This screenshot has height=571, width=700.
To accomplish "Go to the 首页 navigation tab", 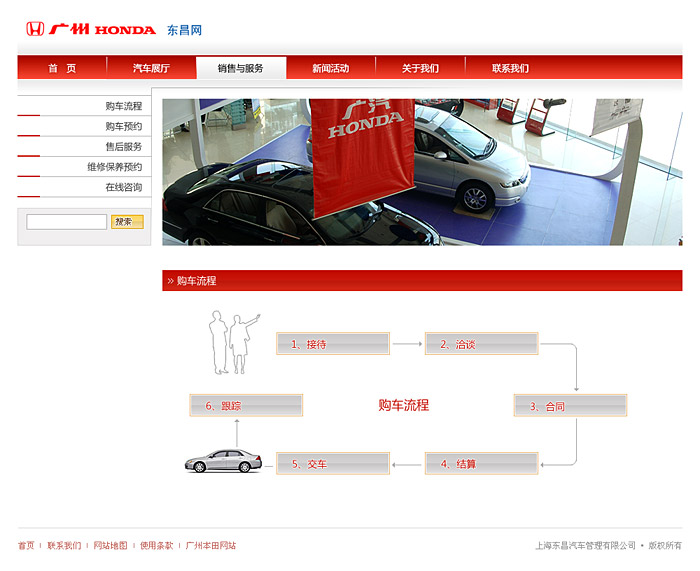I will (62, 68).
